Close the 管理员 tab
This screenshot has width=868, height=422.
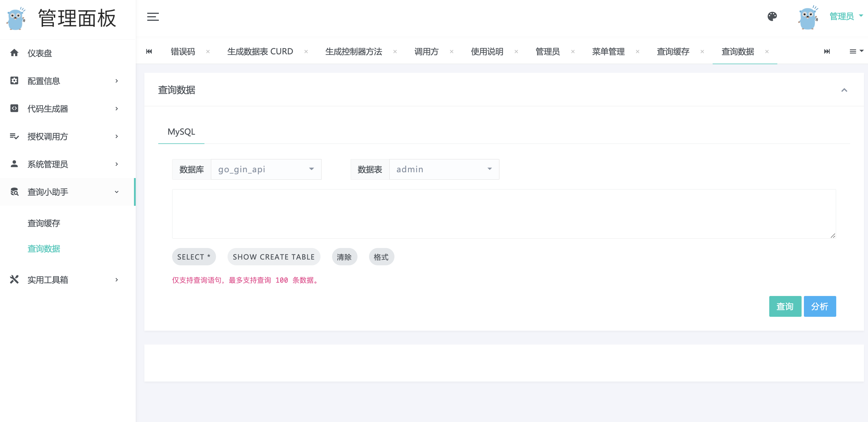pyautogui.click(x=573, y=52)
